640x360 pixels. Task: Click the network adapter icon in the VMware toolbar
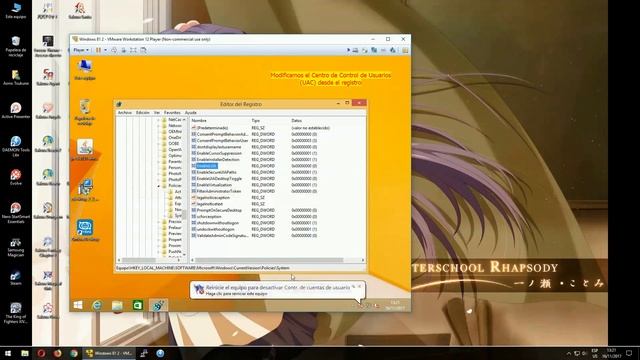coord(374,50)
